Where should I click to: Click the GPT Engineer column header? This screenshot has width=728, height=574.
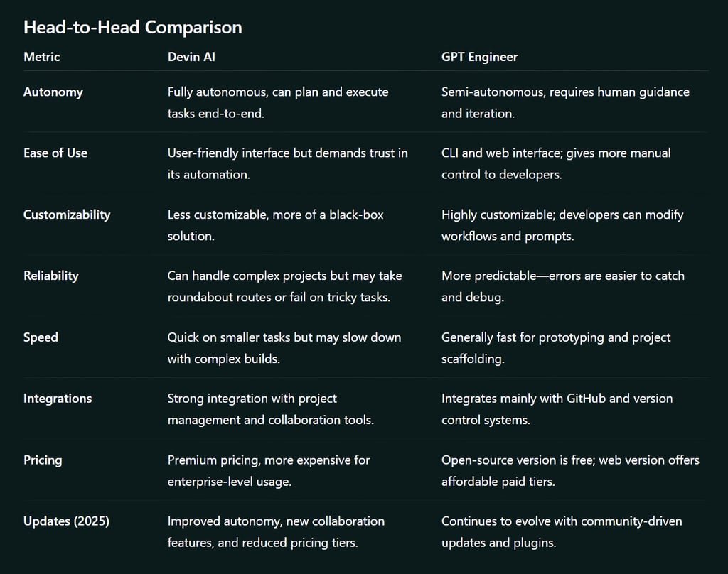coord(479,57)
